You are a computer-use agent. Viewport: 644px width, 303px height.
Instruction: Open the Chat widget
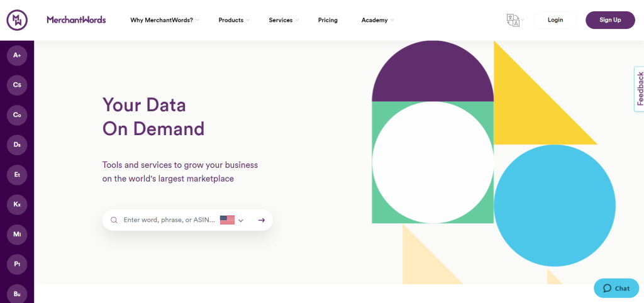616,288
